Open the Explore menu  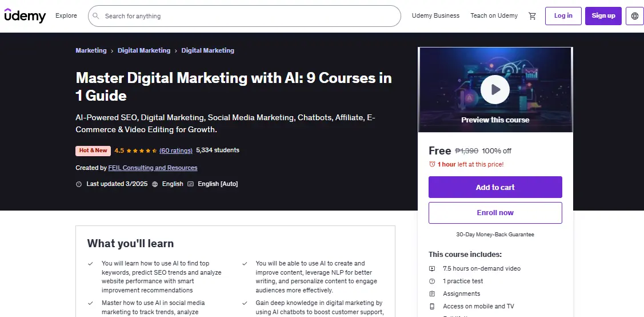click(x=66, y=15)
